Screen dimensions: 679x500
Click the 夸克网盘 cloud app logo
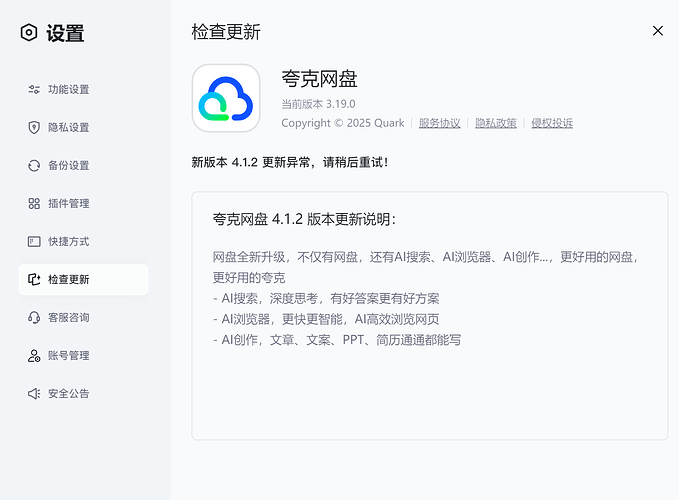226,98
